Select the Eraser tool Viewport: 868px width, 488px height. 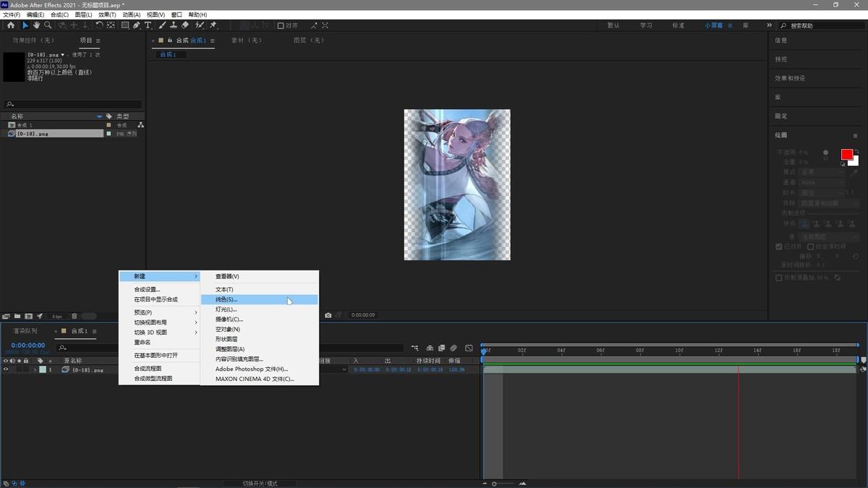185,25
